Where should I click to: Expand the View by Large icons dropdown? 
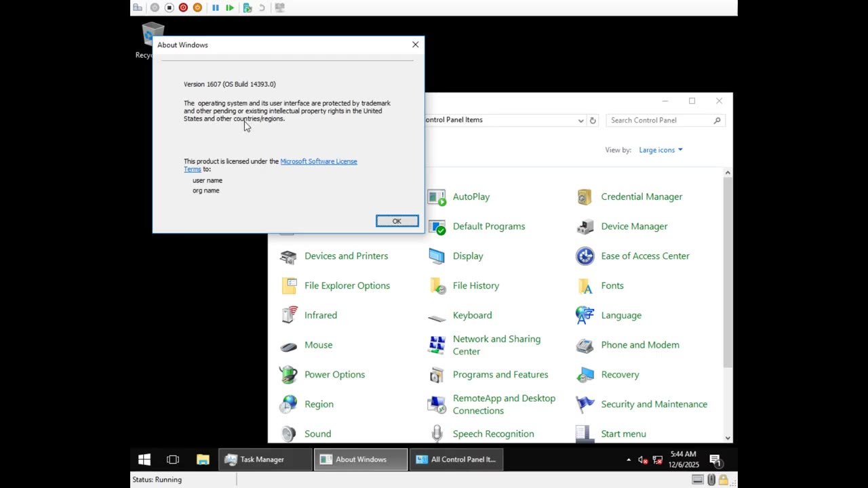[x=660, y=150]
